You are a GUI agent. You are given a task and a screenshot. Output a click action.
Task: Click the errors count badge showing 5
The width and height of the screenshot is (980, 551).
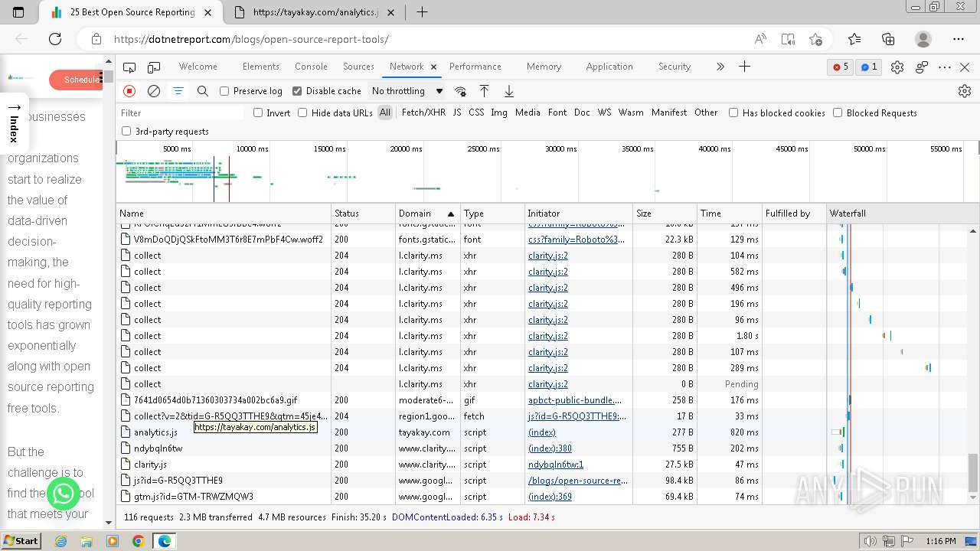click(x=841, y=67)
